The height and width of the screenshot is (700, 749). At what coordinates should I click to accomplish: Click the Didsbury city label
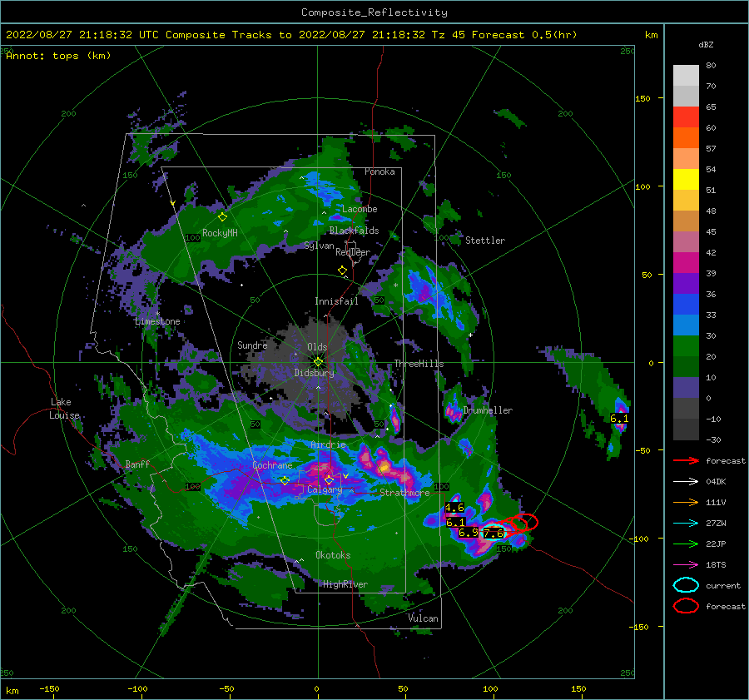[315, 373]
